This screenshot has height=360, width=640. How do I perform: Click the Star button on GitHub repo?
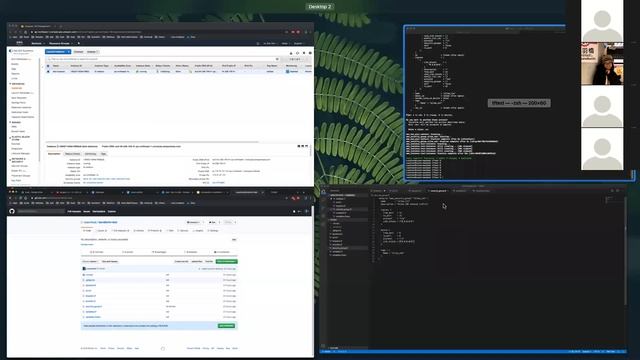213,222
